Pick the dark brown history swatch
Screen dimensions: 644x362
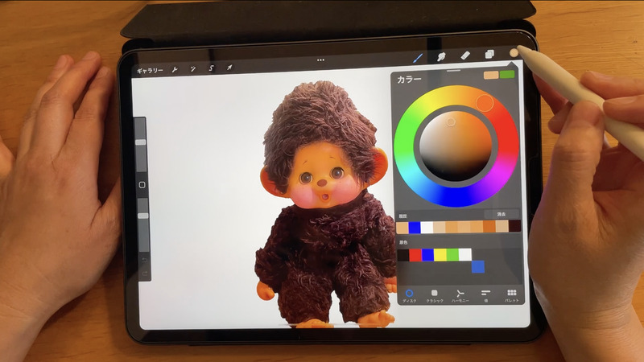[x=514, y=226]
